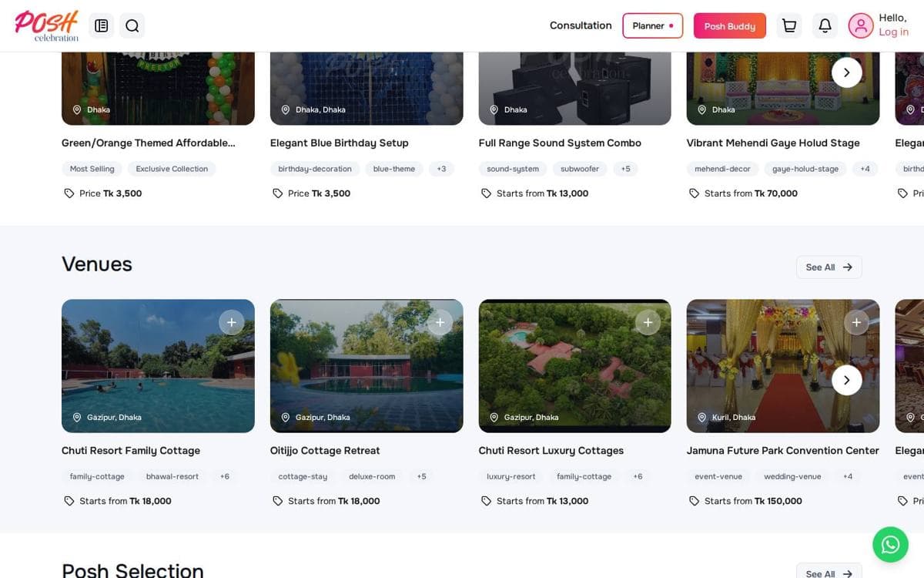924x578 pixels.
Task: Open Full Range Sound System Combo title
Action: click(560, 143)
